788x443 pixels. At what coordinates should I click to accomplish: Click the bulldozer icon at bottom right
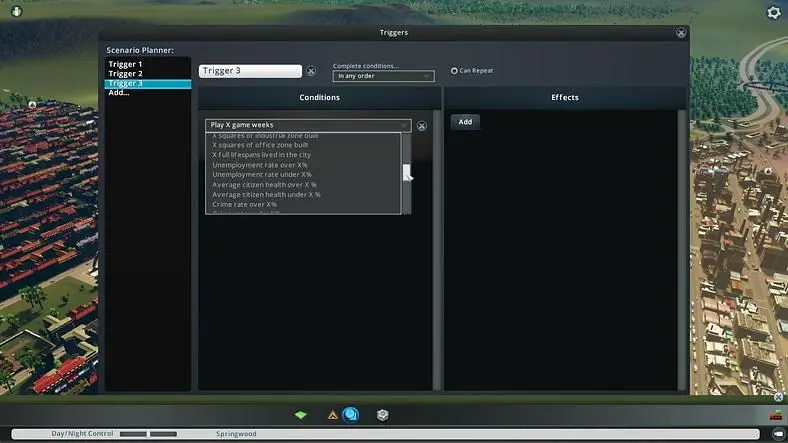(776, 415)
